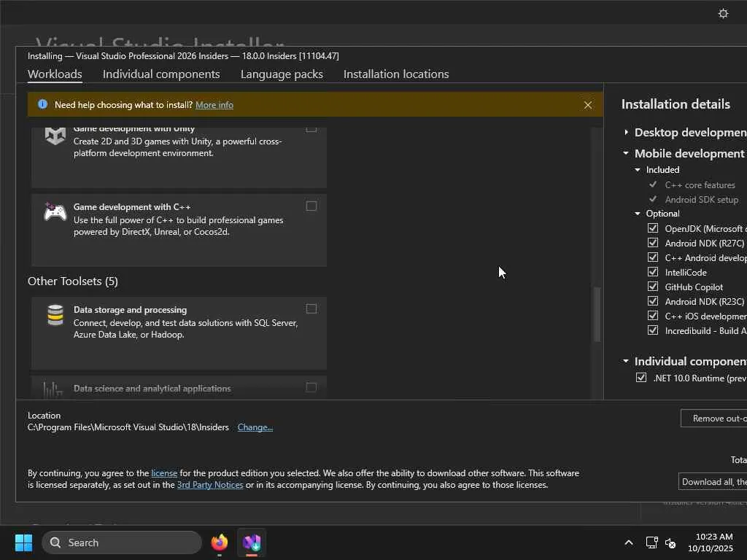This screenshot has height=560, width=747.
Task: Click the settings gear icon at top right
Action: pyautogui.click(x=723, y=13)
